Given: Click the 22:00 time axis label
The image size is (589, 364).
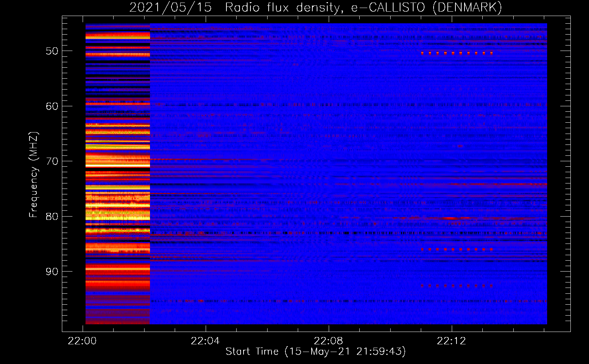Looking at the screenshot, I should click(x=82, y=341).
